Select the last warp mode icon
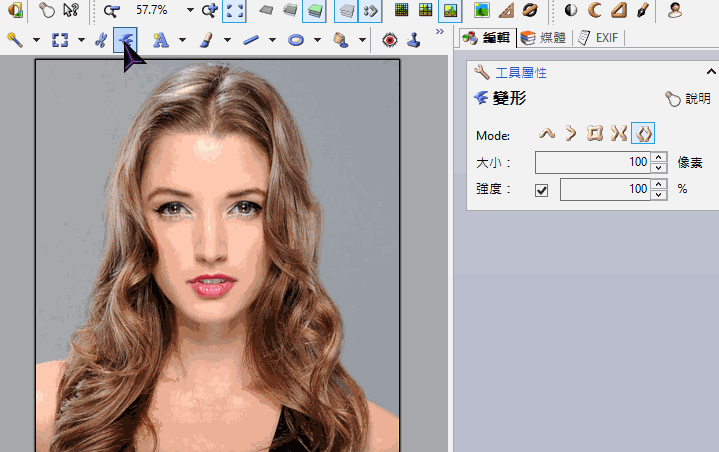The width and height of the screenshot is (719, 452). (x=644, y=133)
